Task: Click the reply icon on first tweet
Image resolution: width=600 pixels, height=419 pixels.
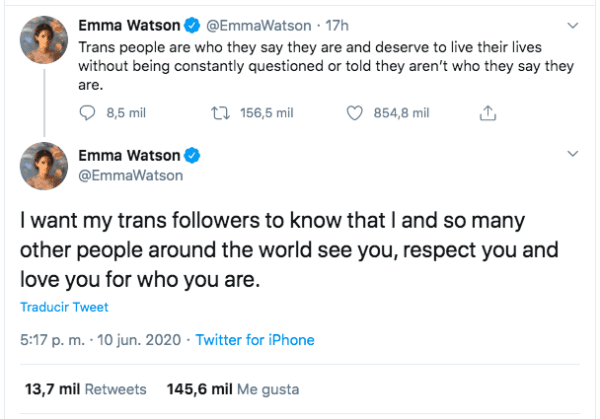Action: [x=86, y=114]
